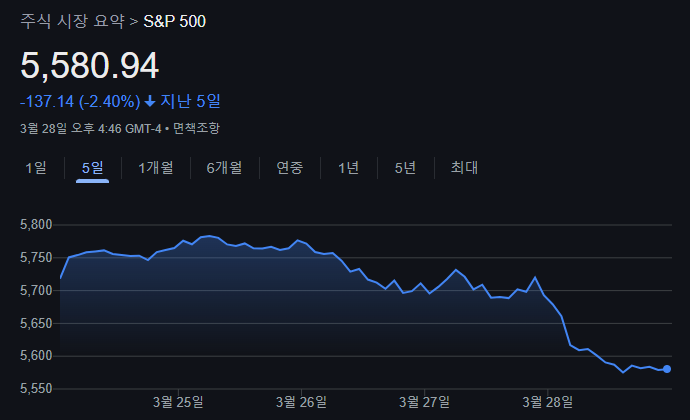690x420 pixels.
Task: Select the 1일 time range tab
Action: tap(36, 168)
